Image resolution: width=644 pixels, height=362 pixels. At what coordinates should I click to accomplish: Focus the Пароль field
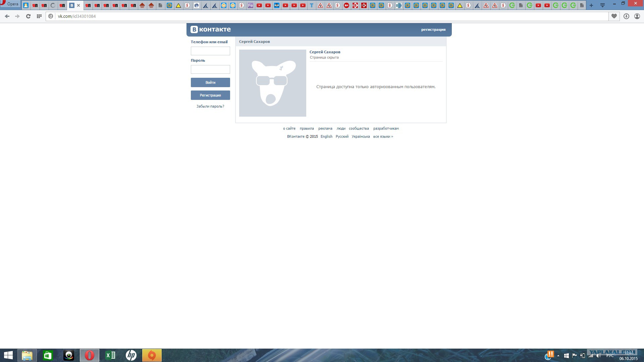pos(210,69)
